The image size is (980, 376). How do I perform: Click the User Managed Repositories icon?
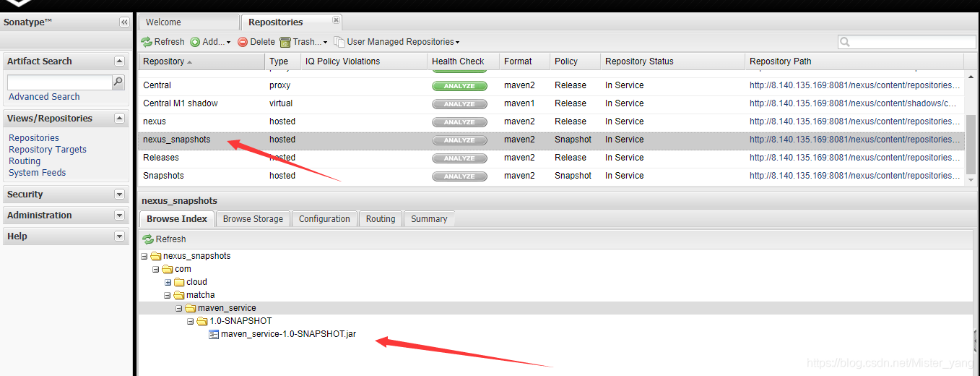pos(339,42)
